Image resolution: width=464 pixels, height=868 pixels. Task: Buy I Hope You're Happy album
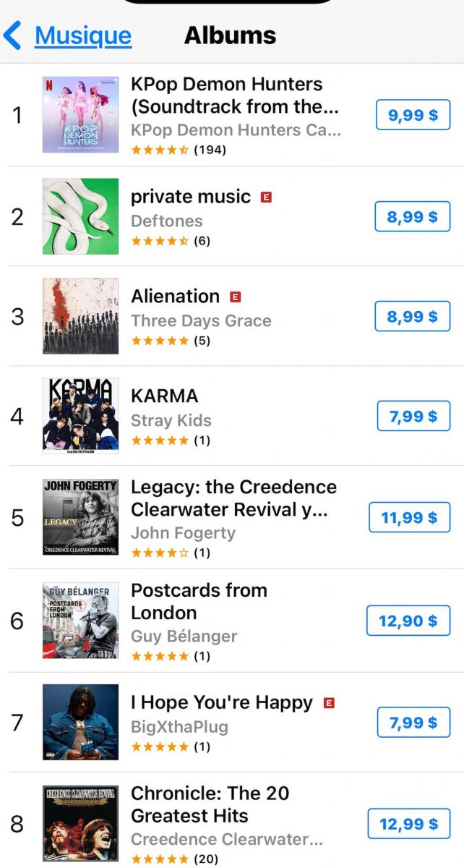coord(413,722)
